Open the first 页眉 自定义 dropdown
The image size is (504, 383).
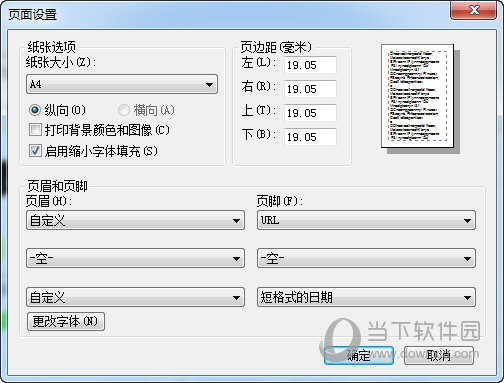click(x=135, y=220)
